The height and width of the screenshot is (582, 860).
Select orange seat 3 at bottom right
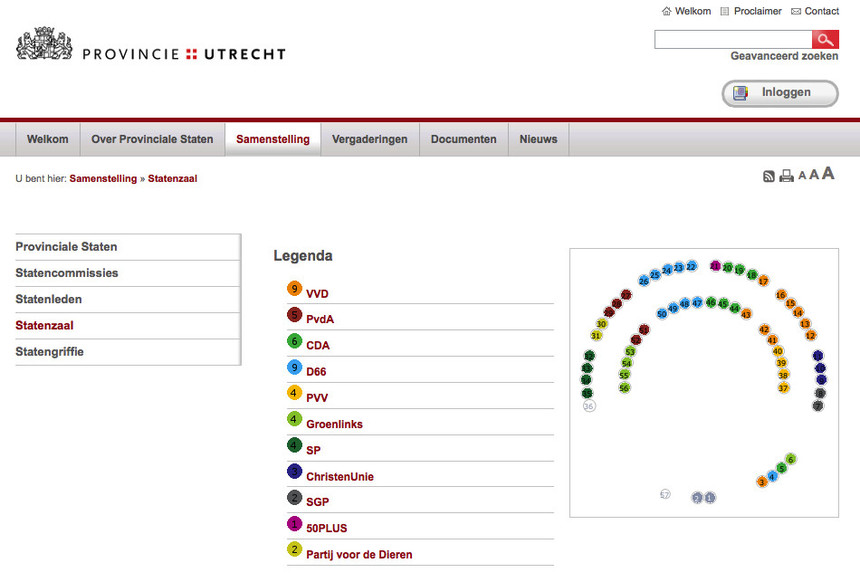pos(762,482)
